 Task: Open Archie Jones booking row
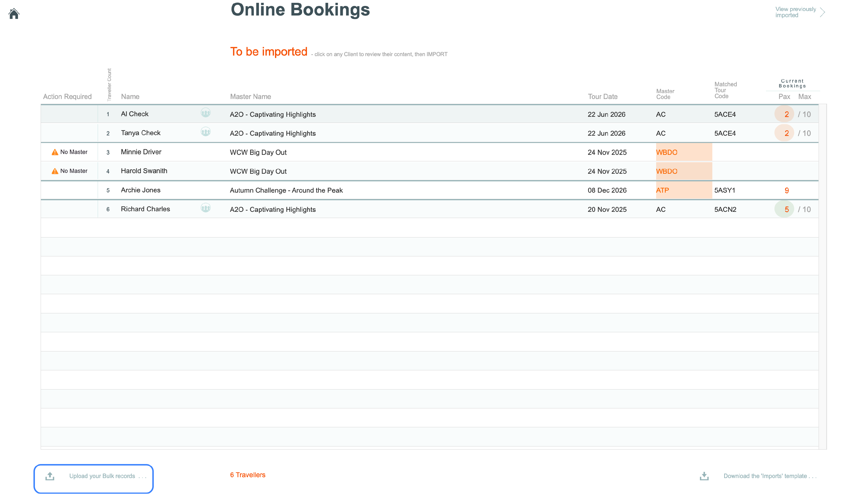point(141,190)
